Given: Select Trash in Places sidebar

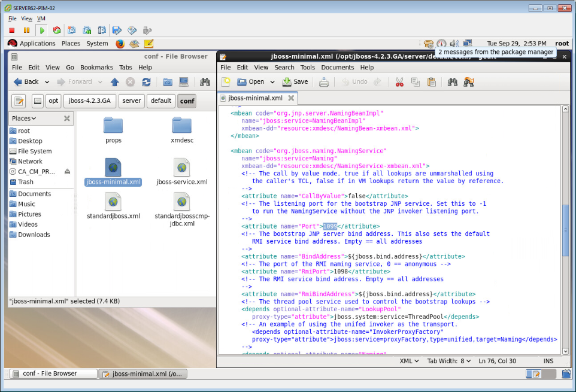Looking at the screenshot, I should click(25, 182).
